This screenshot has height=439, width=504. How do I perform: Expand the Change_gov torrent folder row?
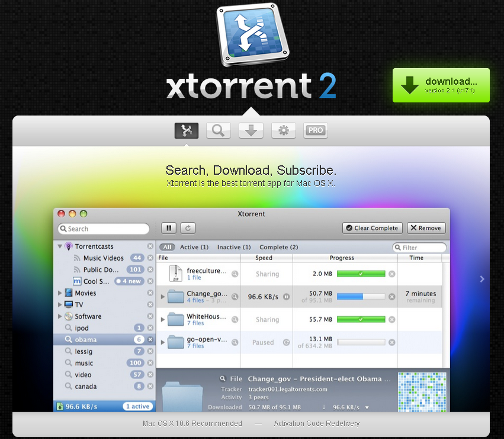(163, 297)
